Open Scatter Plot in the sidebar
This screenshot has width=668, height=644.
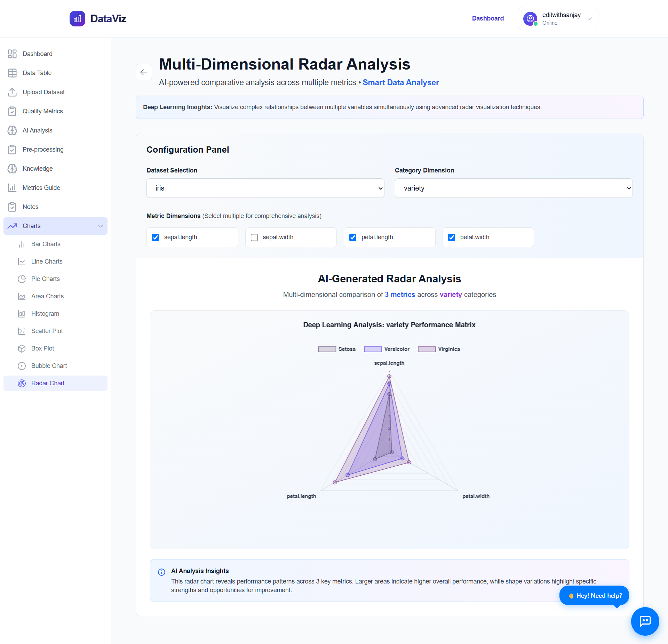click(47, 331)
